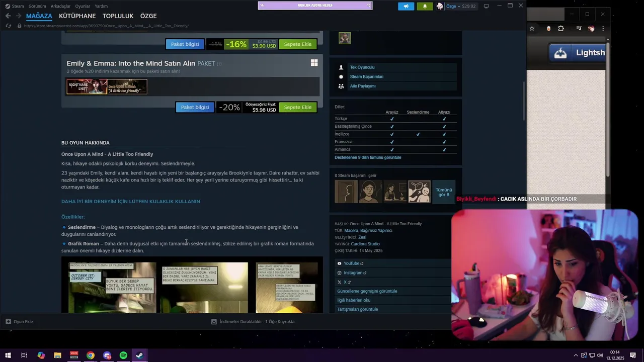Image resolution: width=644 pixels, height=362 pixels.
Task: Click the Aile Paylaşımı family sharing icon
Action: click(x=341, y=86)
